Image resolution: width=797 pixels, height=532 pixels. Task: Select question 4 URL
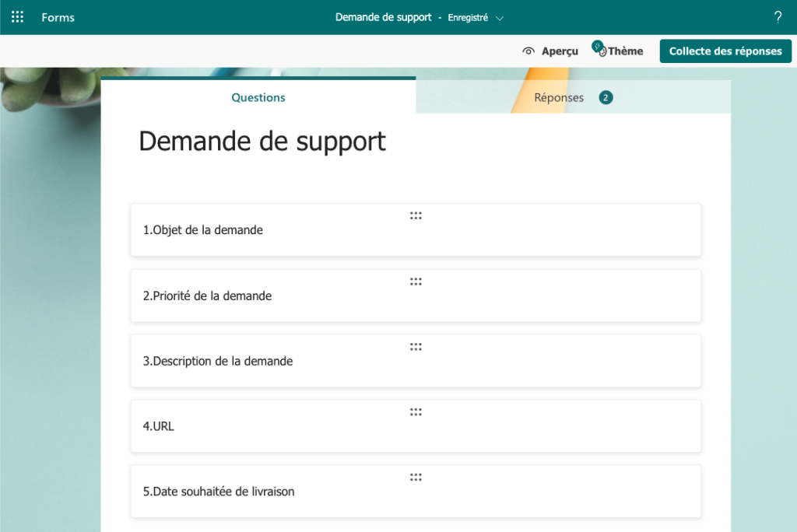point(159,426)
